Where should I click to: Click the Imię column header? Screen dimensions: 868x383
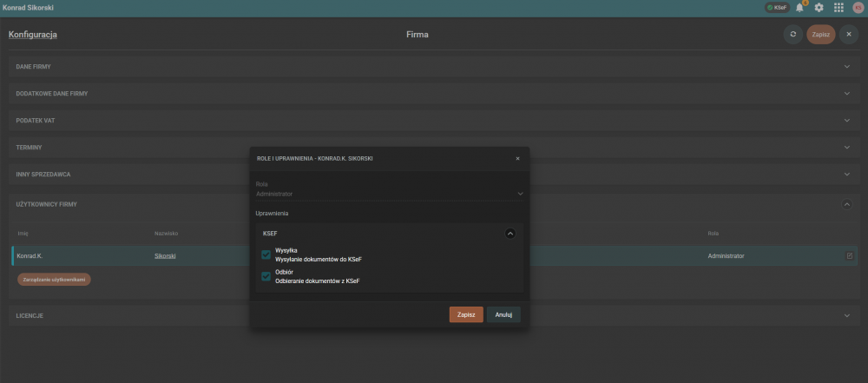point(23,234)
